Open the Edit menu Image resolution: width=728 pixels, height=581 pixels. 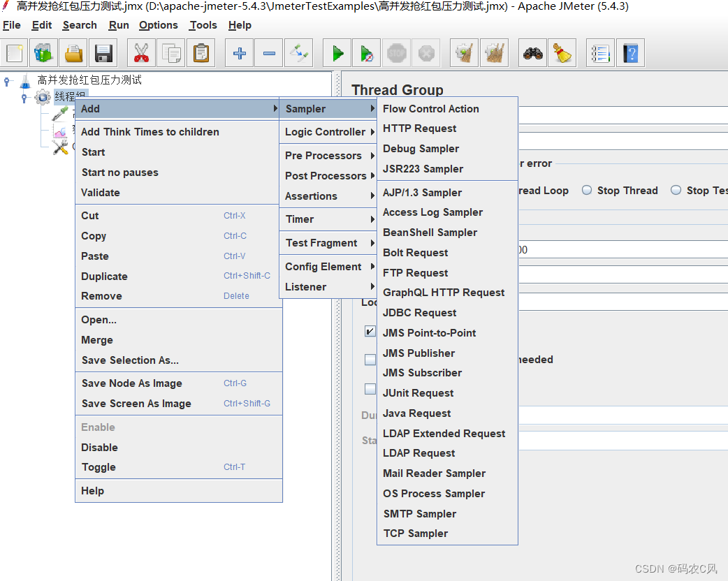tap(42, 25)
